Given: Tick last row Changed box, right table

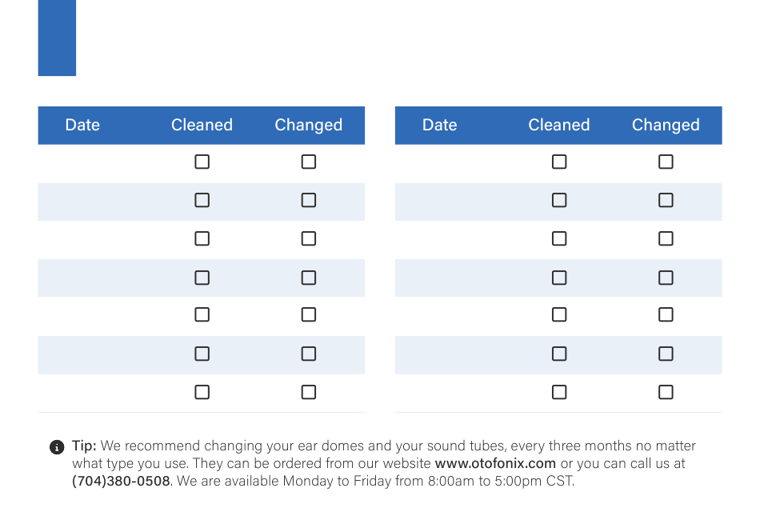Looking at the screenshot, I should pyautogui.click(x=666, y=392).
